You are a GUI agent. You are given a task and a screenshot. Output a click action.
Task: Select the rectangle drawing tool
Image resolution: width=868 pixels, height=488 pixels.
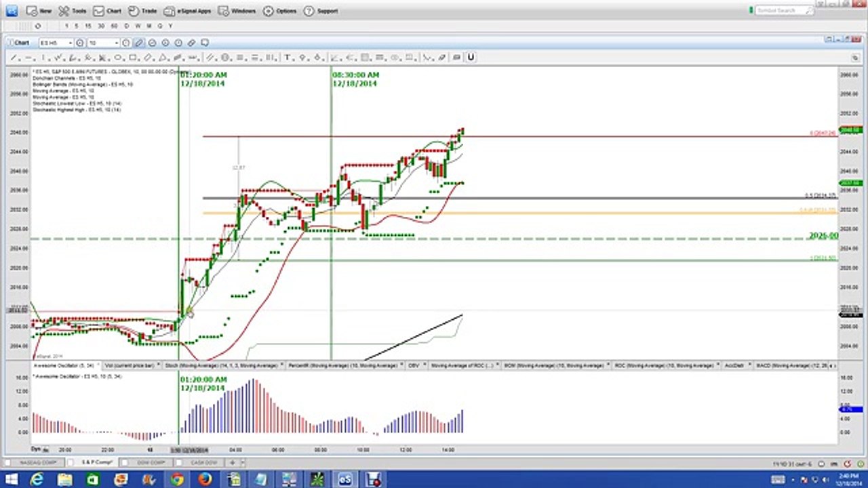pyautogui.click(x=132, y=58)
